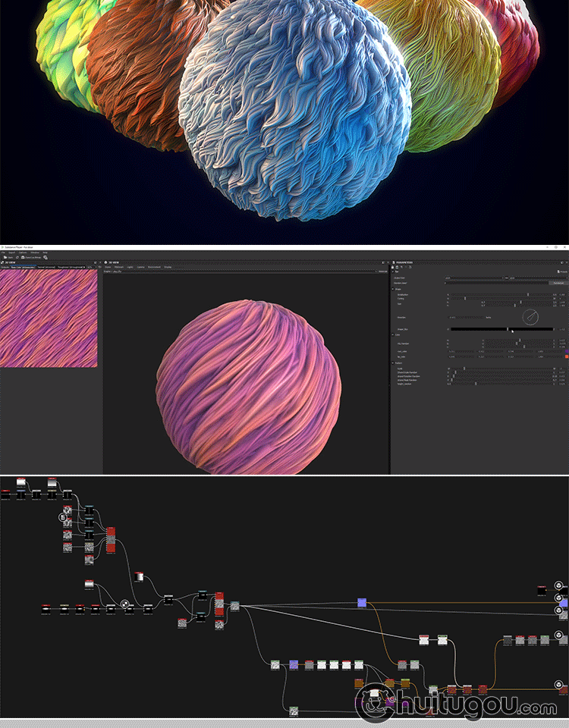Open the Display menu in 3D View
Viewport: 569px width, 728px height.
tap(168, 267)
